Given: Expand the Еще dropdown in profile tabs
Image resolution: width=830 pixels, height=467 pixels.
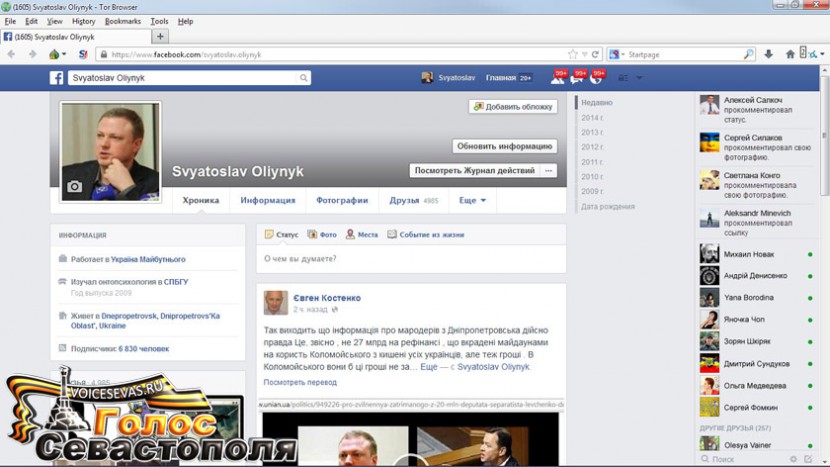Looking at the screenshot, I should (472, 200).
